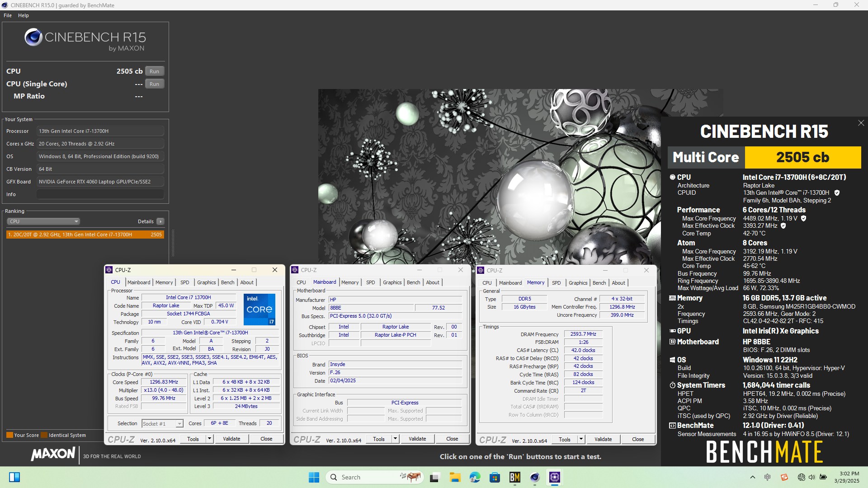Click Intel Core i7 logo badge
The width and height of the screenshot is (868, 488).
pyautogui.click(x=259, y=310)
